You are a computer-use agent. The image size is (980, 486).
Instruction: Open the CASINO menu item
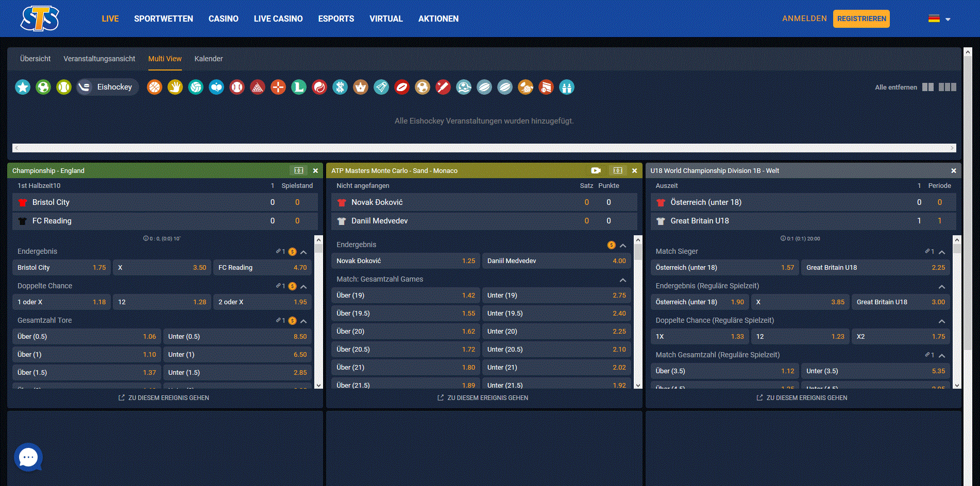tap(224, 19)
